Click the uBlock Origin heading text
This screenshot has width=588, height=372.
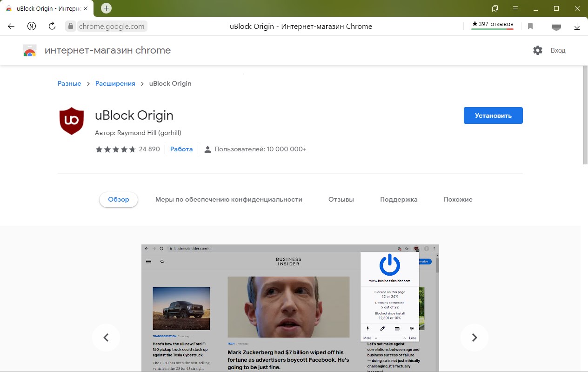tap(134, 115)
